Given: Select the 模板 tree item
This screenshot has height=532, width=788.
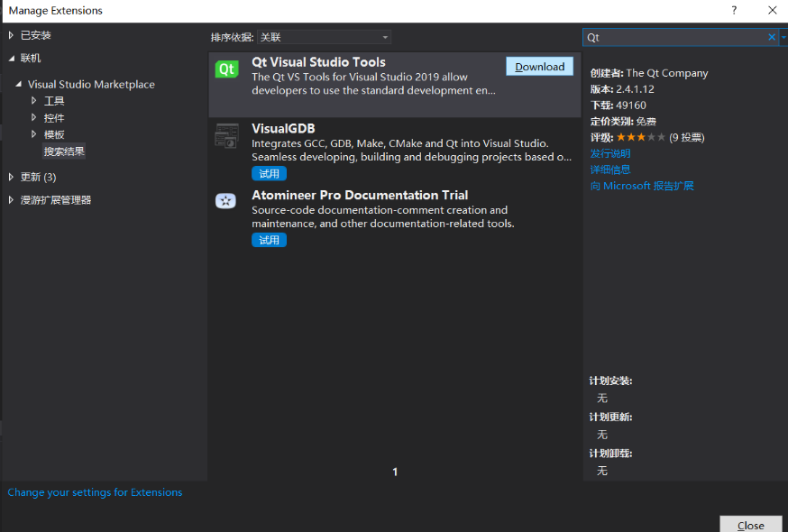Looking at the screenshot, I should pyautogui.click(x=54, y=134).
